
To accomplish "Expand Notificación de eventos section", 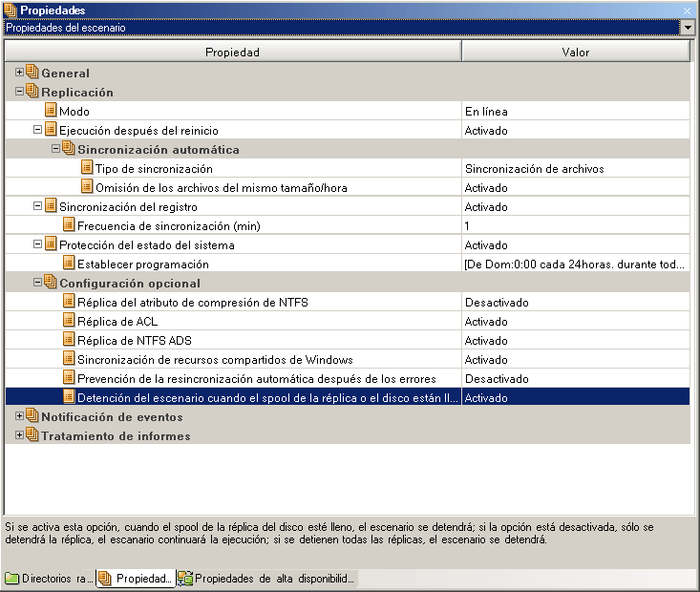I will coord(19,417).
